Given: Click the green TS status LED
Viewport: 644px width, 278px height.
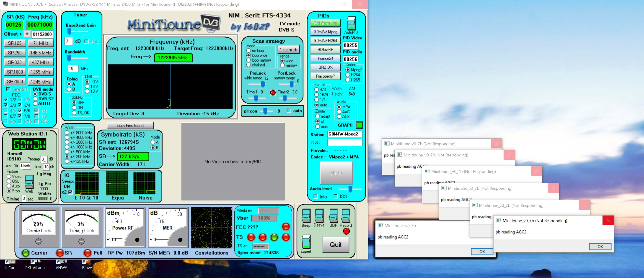Looking at the screenshot, I should [274, 237].
